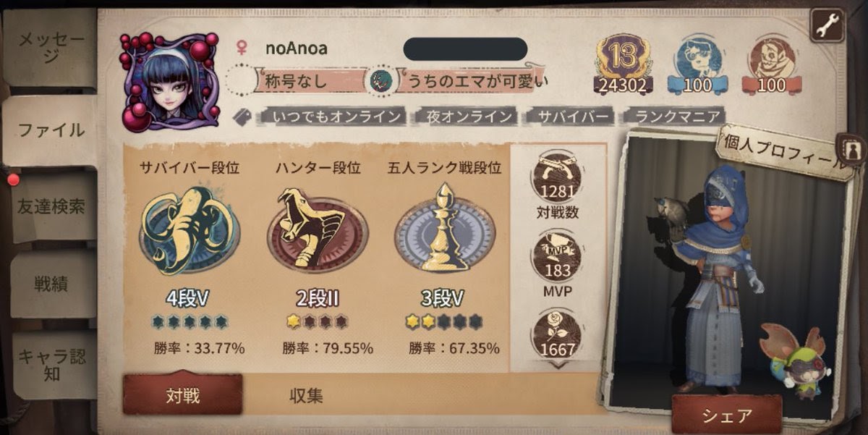The image size is (868, 435).
Task: Switch to the 収集 tab
Action: pos(306,396)
